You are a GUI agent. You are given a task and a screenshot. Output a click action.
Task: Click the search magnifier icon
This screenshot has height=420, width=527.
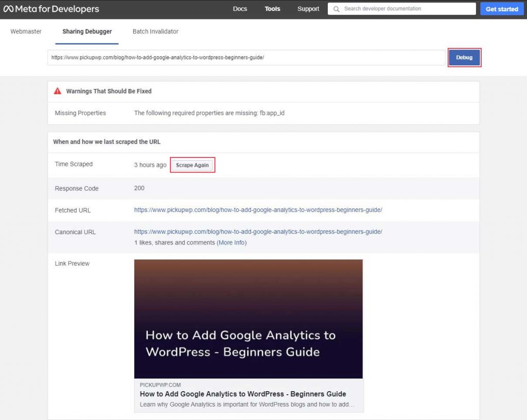(x=336, y=9)
